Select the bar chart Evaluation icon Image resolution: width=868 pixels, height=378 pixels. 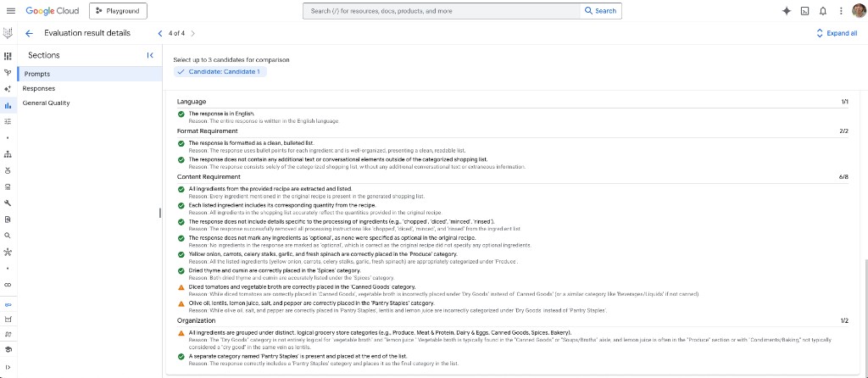tap(8, 105)
